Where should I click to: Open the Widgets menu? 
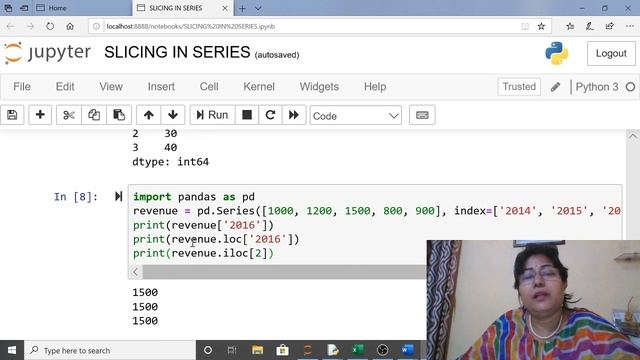click(319, 87)
